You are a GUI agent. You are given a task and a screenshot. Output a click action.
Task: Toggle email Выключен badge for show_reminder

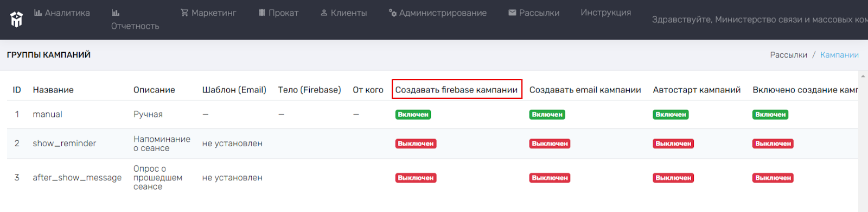point(550,144)
